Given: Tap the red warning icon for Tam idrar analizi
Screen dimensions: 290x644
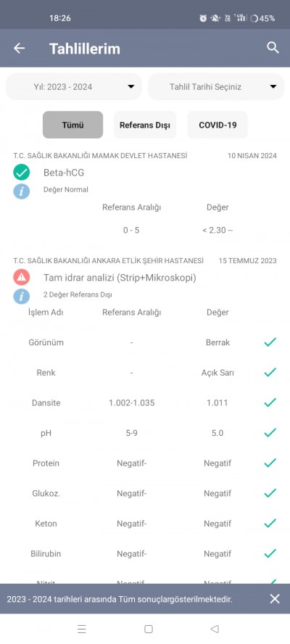Looking at the screenshot, I should (x=21, y=278).
